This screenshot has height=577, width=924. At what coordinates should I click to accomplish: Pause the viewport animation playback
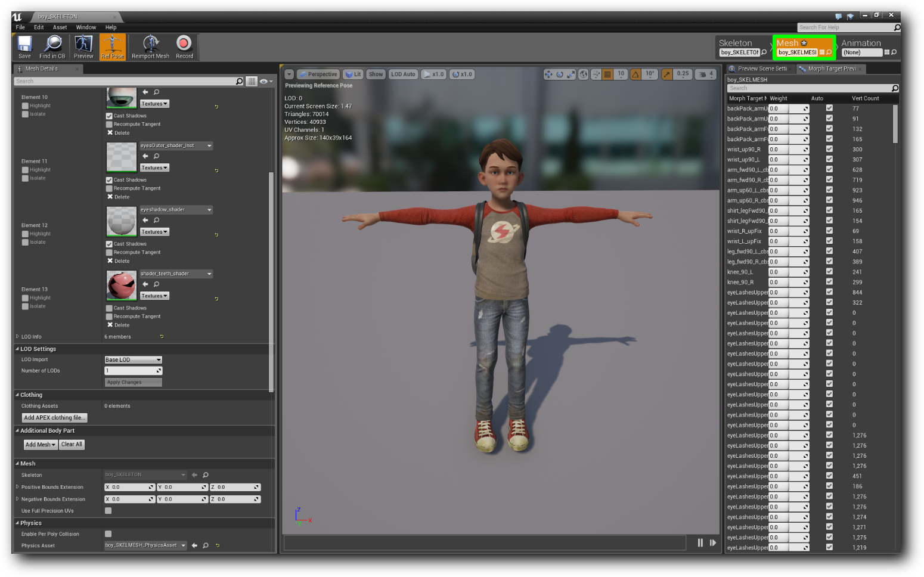click(x=700, y=542)
